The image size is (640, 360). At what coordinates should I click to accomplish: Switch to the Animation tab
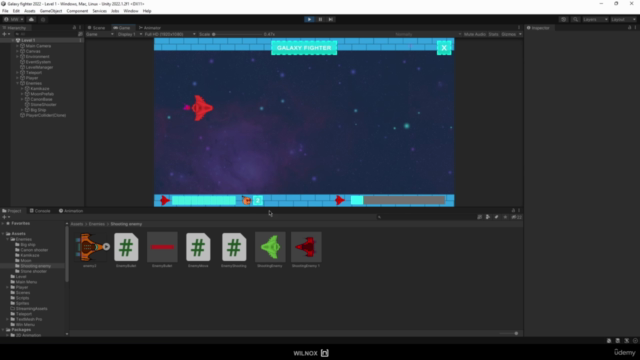(x=71, y=211)
